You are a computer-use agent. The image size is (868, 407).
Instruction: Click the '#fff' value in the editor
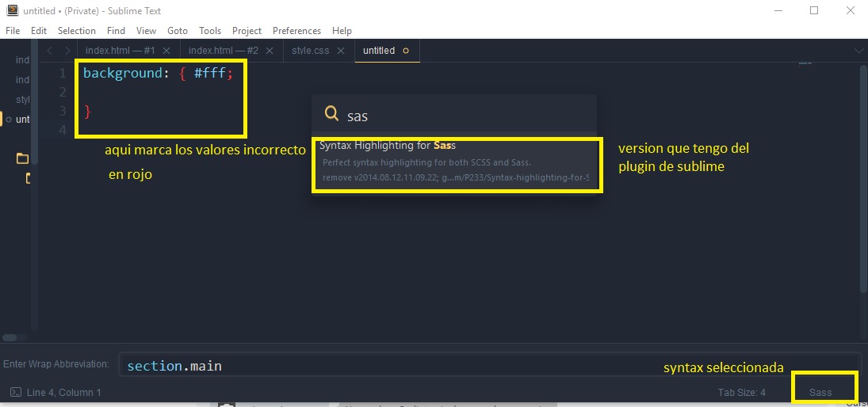tap(210, 73)
